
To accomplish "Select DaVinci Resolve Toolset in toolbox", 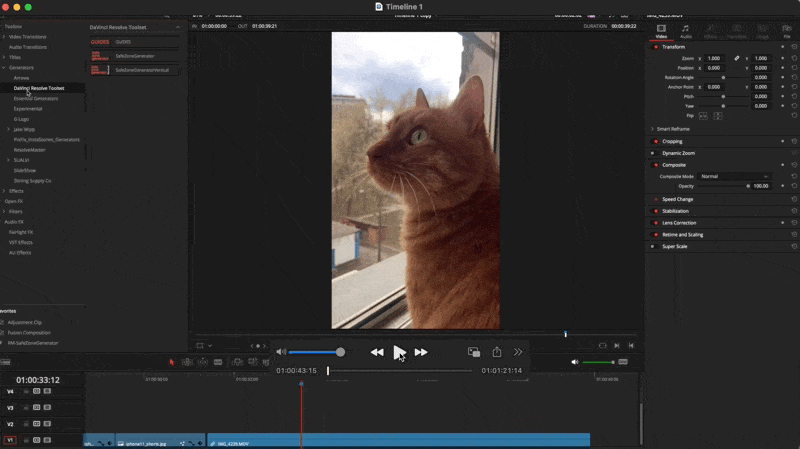I will pyautogui.click(x=39, y=88).
